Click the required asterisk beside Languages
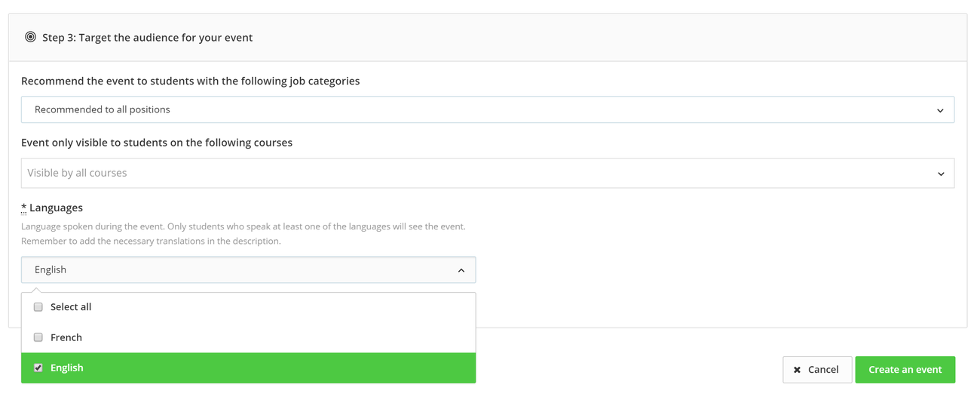The image size is (980, 400). coord(24,208)
